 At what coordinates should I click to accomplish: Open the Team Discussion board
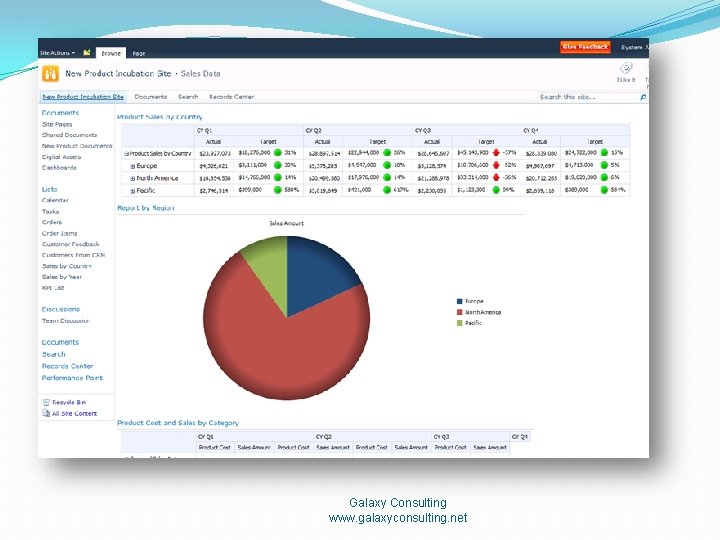click(66, 321)
